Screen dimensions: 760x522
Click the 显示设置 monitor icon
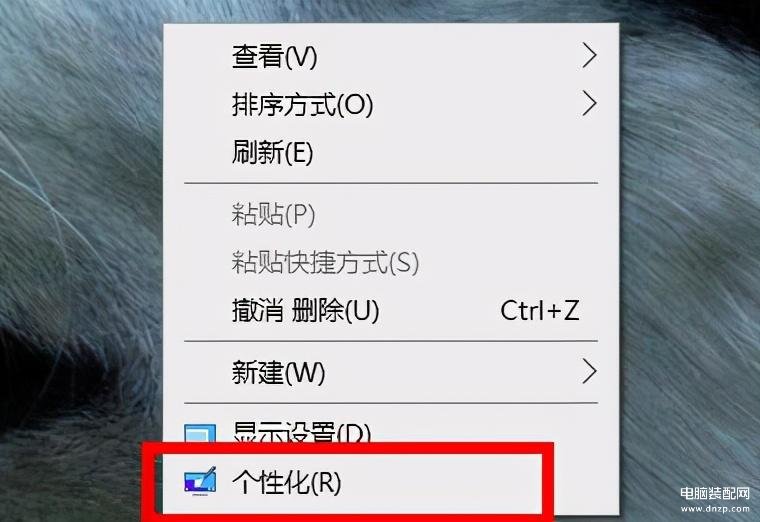pyautogui.click(x=200, y=433)
